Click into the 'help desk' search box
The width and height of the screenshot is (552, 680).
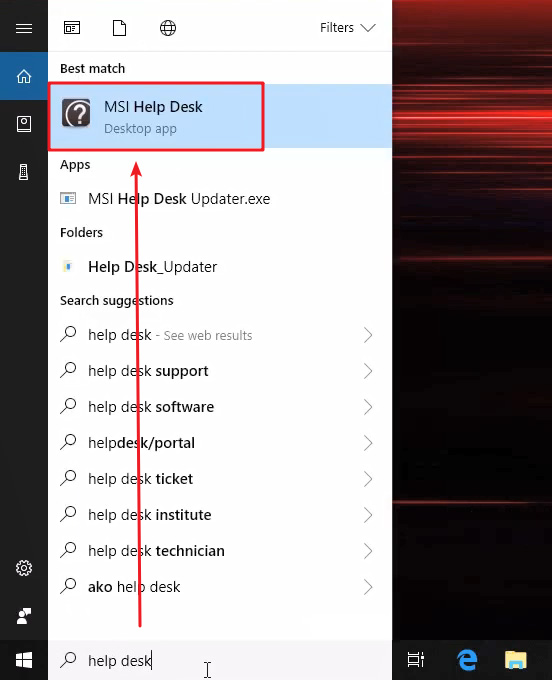(220, 660)
